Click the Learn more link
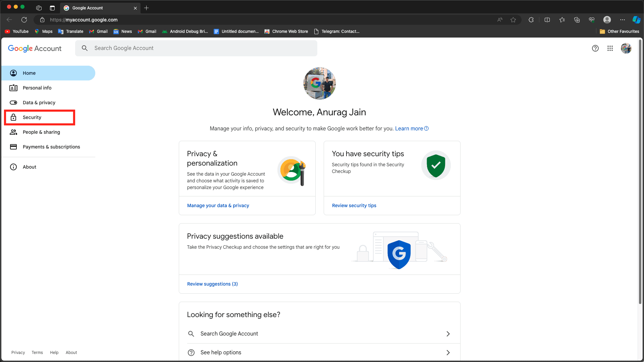The height and width of the screenshot is (362, 644). coord(409,128)
